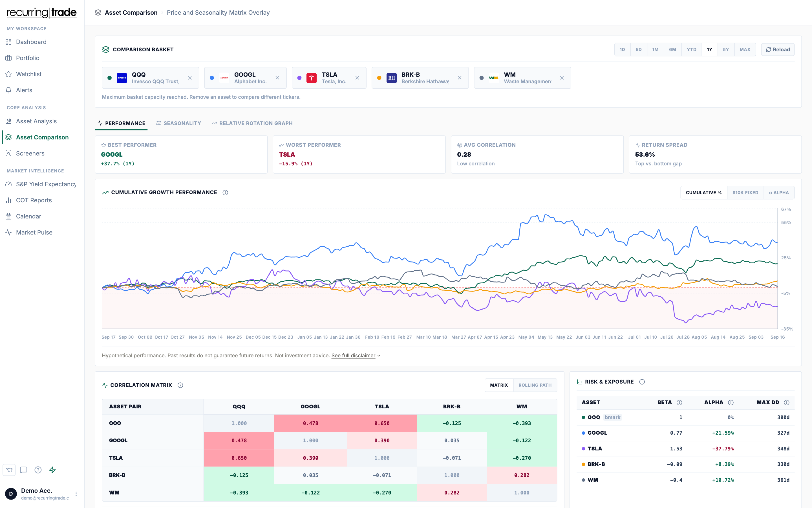Click QQQ–TSLA 0.650 correlation cell in QQQ row
Screen dimensions: 812x508
[382, 423]
